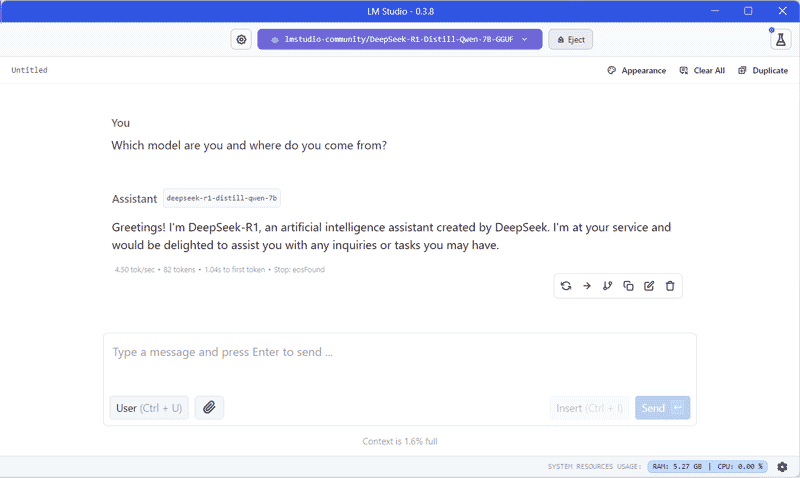This screenshot has width=800, height=478.
Task: Click the Untitled chat title
Action: (x=30, y=70)
